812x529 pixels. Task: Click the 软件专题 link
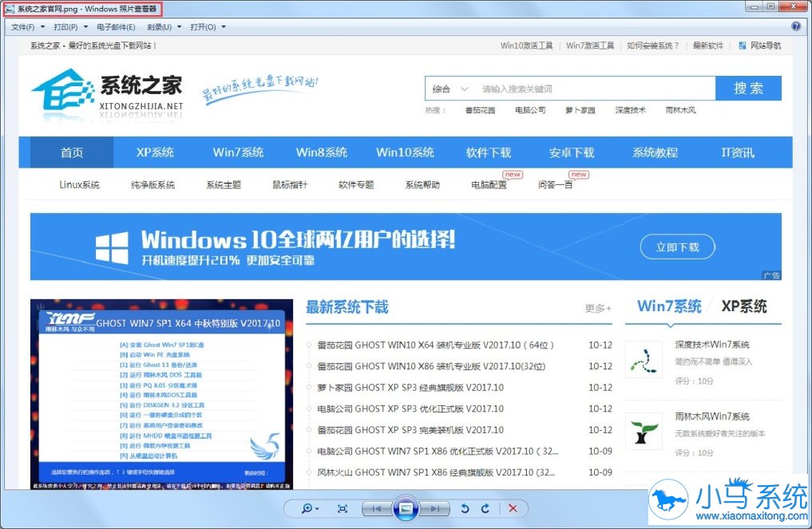click(x=356, y=185)
